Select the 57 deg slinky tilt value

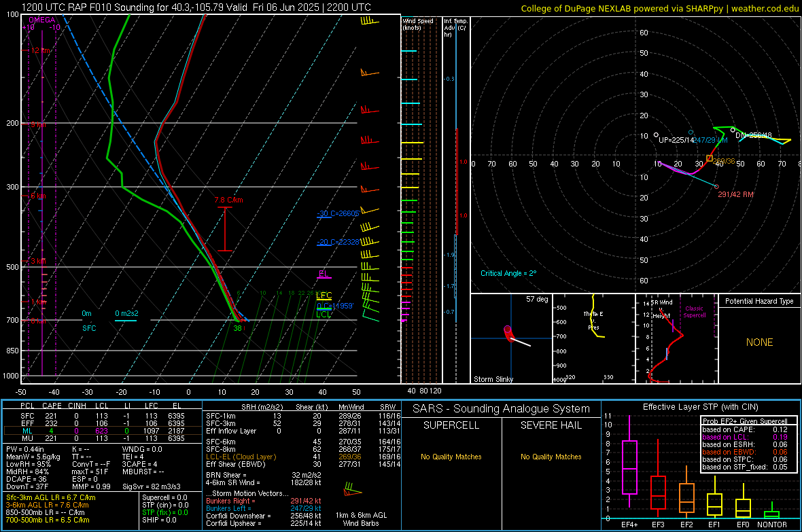pyautogui.click(x=537, y=299)
